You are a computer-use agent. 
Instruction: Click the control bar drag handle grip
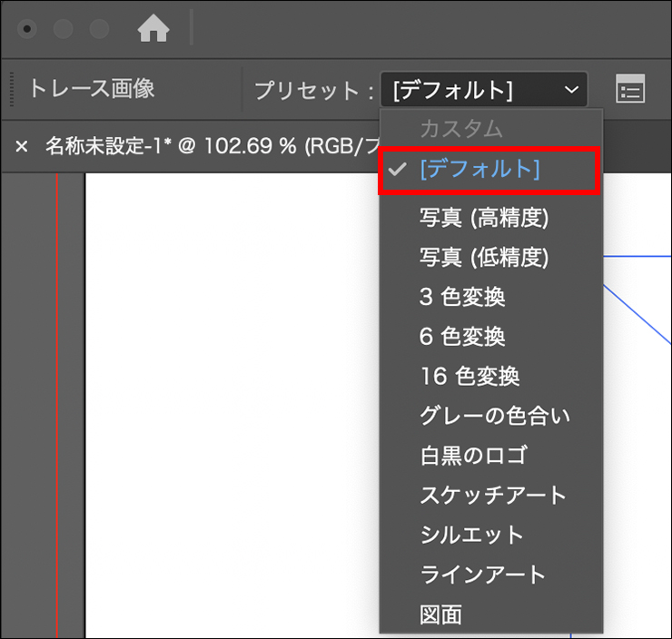click(x=13, y=90)
